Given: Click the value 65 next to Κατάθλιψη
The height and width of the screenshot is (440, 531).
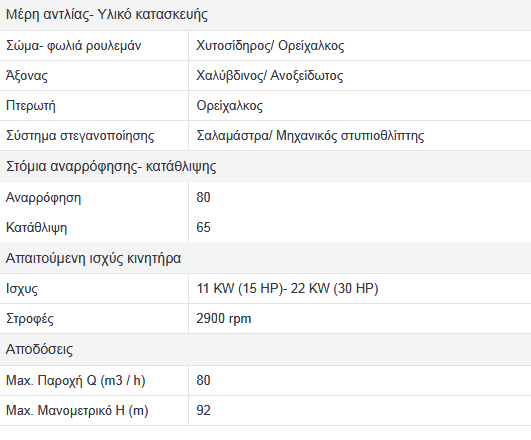Looking at the screenshot, I should pyautogui.click(x=203, y=227).
